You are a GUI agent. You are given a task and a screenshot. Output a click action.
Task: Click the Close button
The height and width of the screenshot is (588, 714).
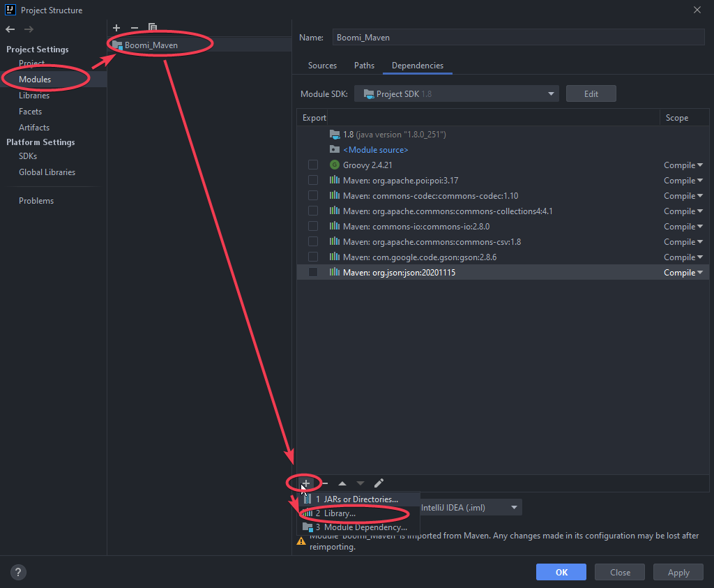[x=620, y=572]
